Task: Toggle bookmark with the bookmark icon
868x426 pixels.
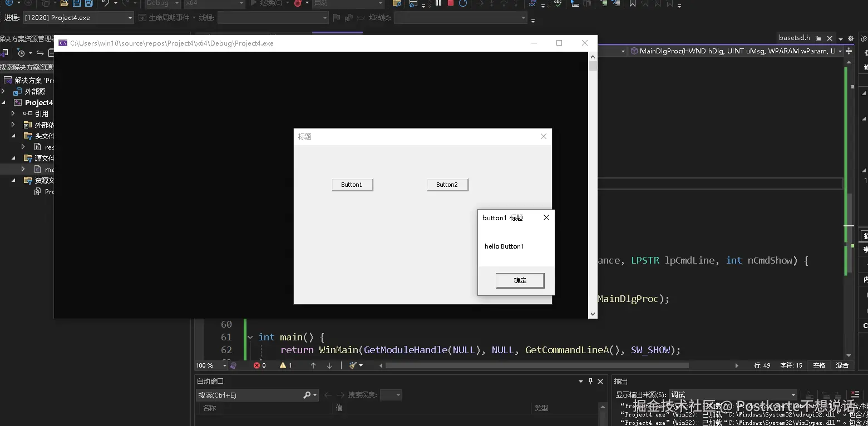Action: (632, 3)
